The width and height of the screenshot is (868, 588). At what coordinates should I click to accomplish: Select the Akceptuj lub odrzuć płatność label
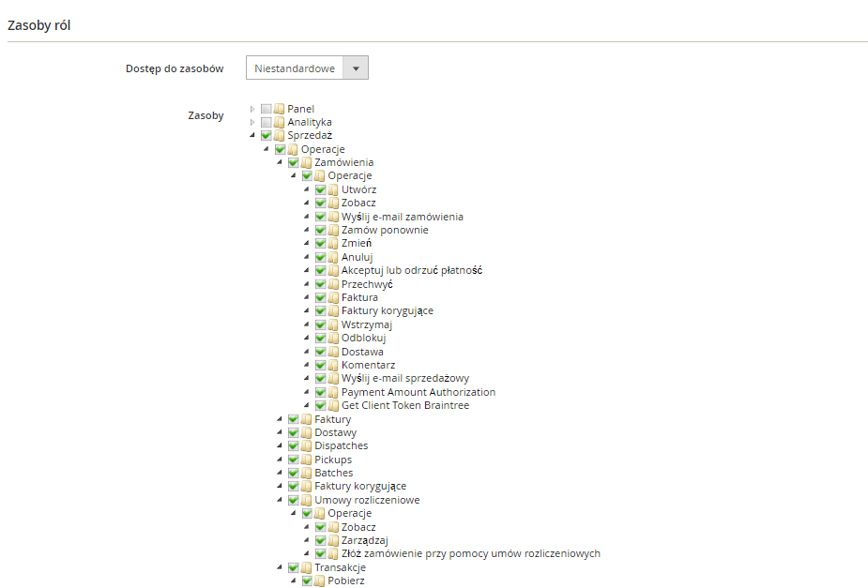(x=412, y=270)
